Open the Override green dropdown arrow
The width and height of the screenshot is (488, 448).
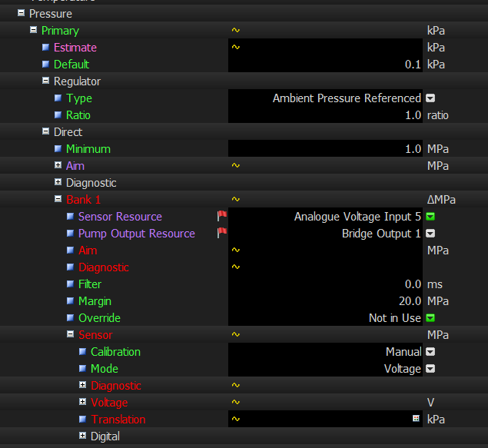point(430,318)
